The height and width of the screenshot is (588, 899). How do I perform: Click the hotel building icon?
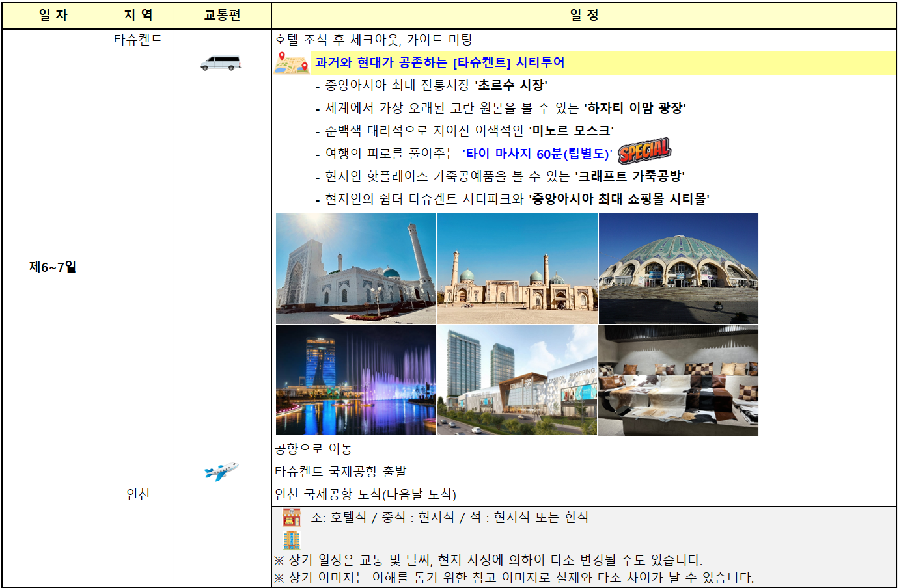(292, 540)
